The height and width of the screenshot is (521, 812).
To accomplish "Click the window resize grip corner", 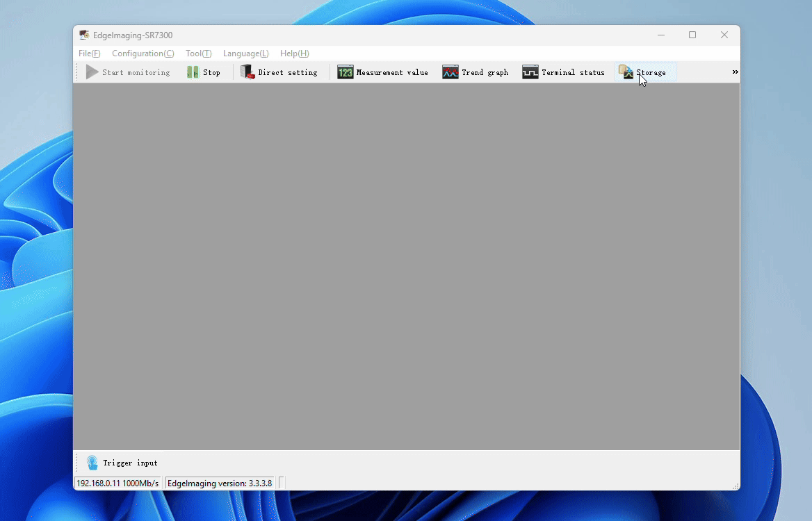I will (x=736, y=486).
